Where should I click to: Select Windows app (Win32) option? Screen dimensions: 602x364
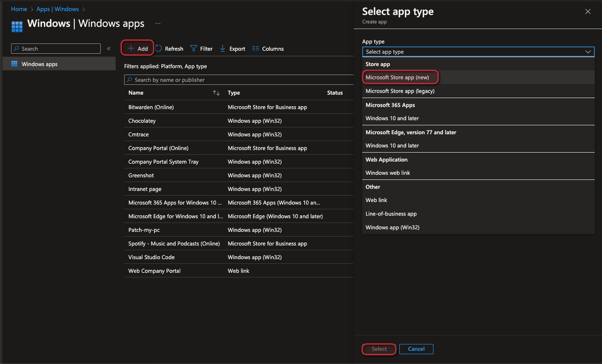393,227
